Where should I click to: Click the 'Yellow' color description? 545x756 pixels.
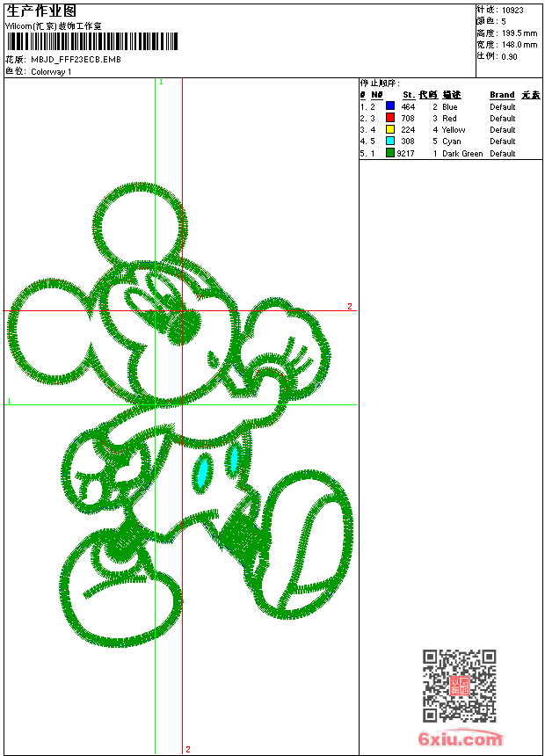pos(454,130)
